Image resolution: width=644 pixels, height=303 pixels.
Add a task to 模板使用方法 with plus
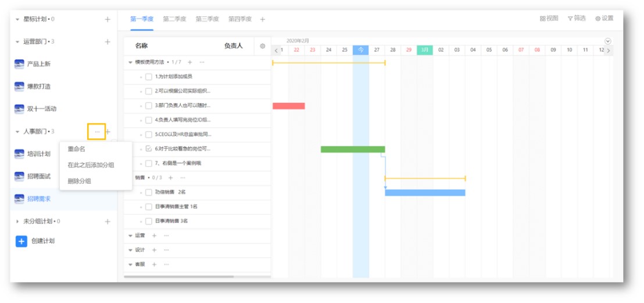pyautogui.click(x=189, y=62)
